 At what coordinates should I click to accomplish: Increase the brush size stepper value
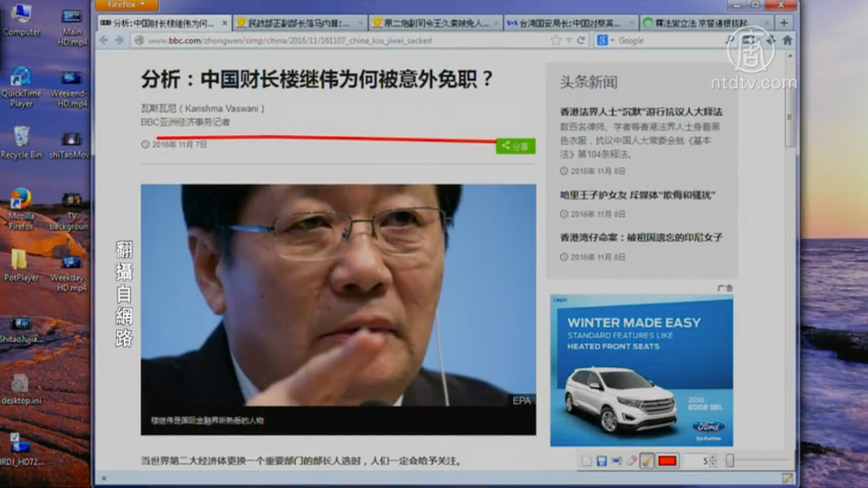pyautogui.click(x=713, y=457)
